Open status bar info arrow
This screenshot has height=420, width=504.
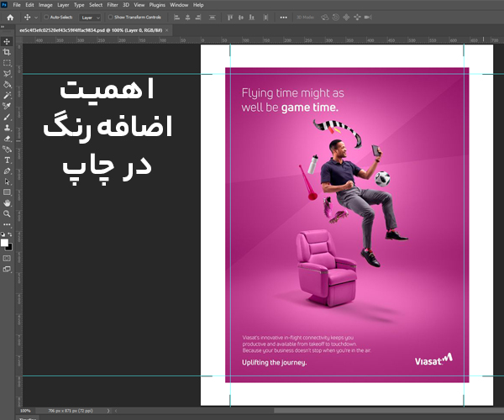click(x=108, y=411)
